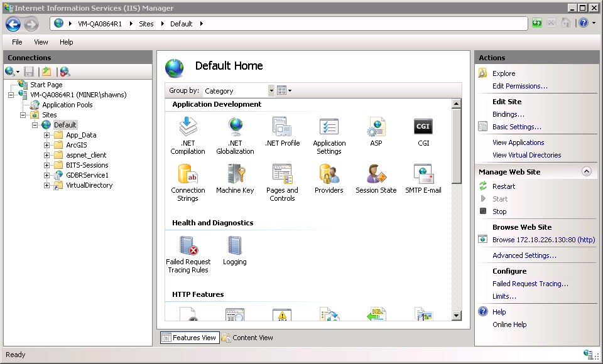Open the Logging feature
Viewport: 603px width, 364px height.
pyautogui.click(x=235, y=250)
